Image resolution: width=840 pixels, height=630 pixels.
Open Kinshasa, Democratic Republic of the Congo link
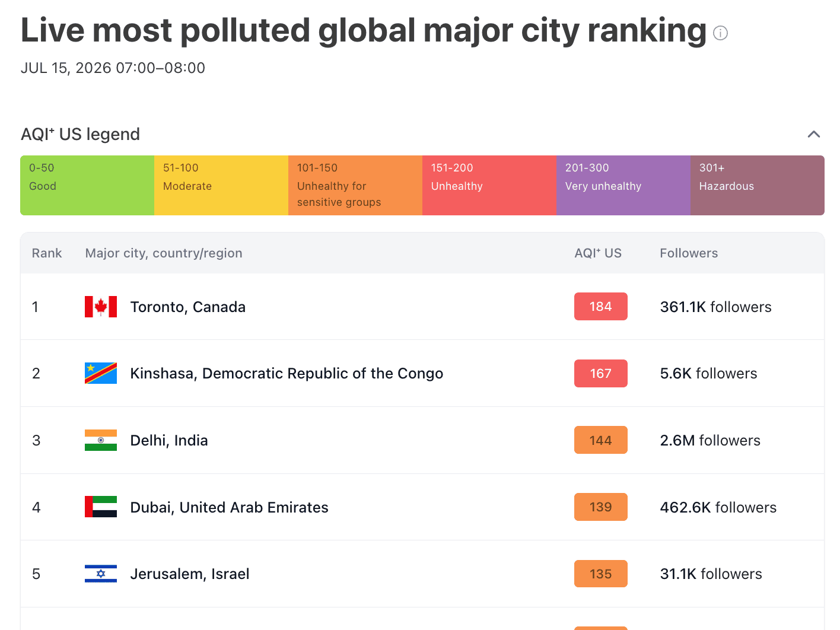[287, 373]
